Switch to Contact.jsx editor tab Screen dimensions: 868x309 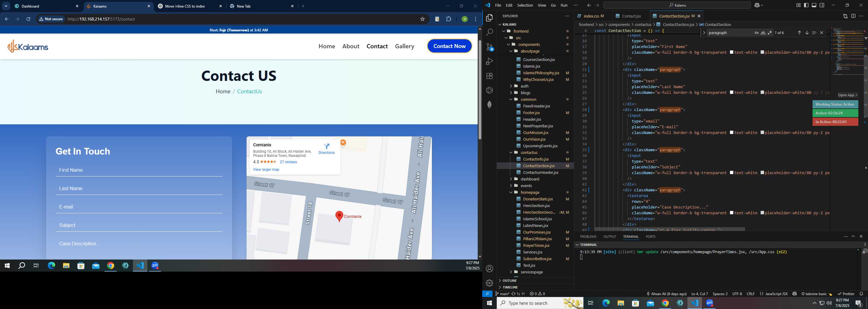[x=631, y=16]
